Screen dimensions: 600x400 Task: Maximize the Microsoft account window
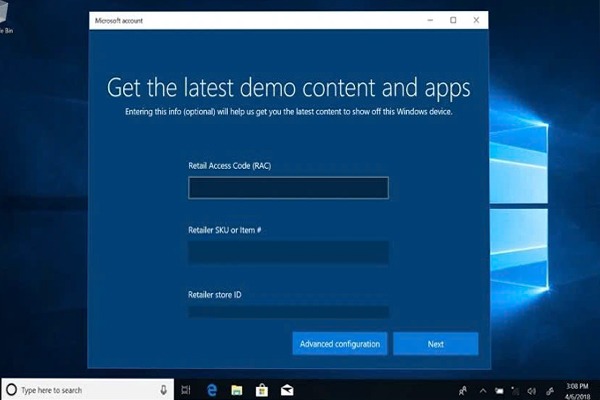453,20
